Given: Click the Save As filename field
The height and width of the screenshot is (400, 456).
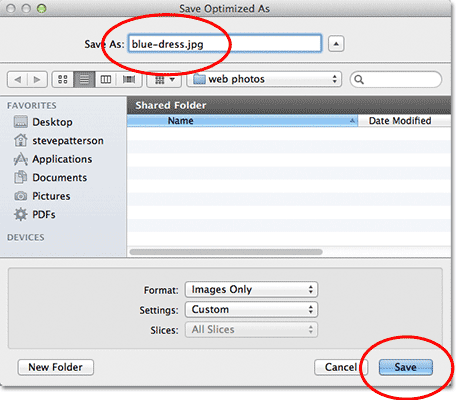Looking at the screenshot, I should pos(225,44).
